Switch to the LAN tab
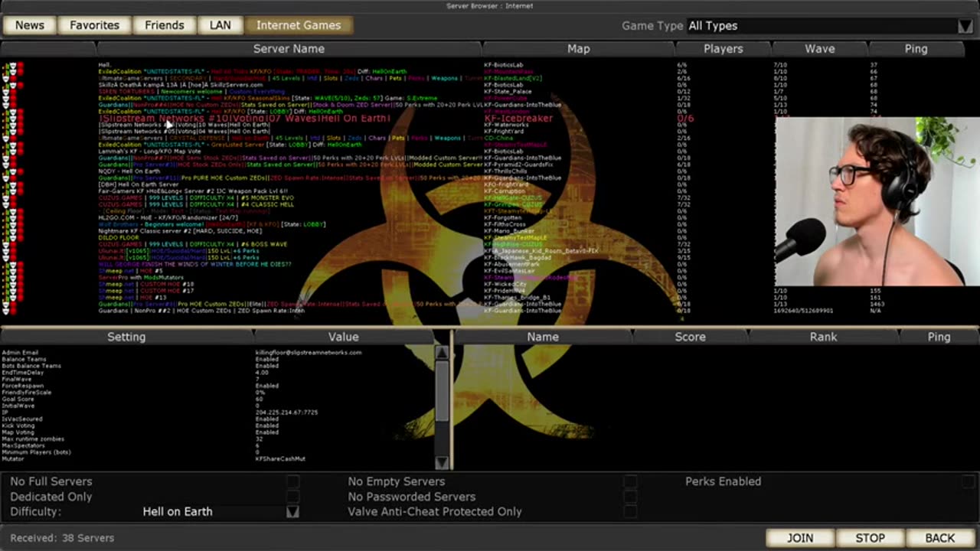The height and width of the screenshot is (551, 980). [x=220, y=25]
